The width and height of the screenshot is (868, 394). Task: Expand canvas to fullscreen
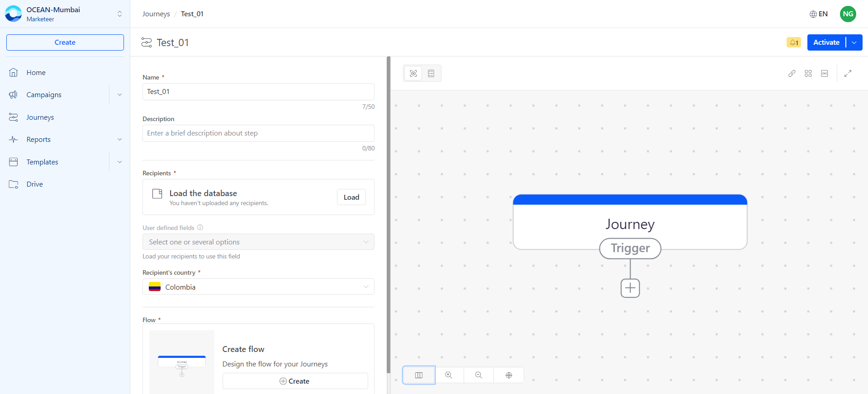click(848, 73)
